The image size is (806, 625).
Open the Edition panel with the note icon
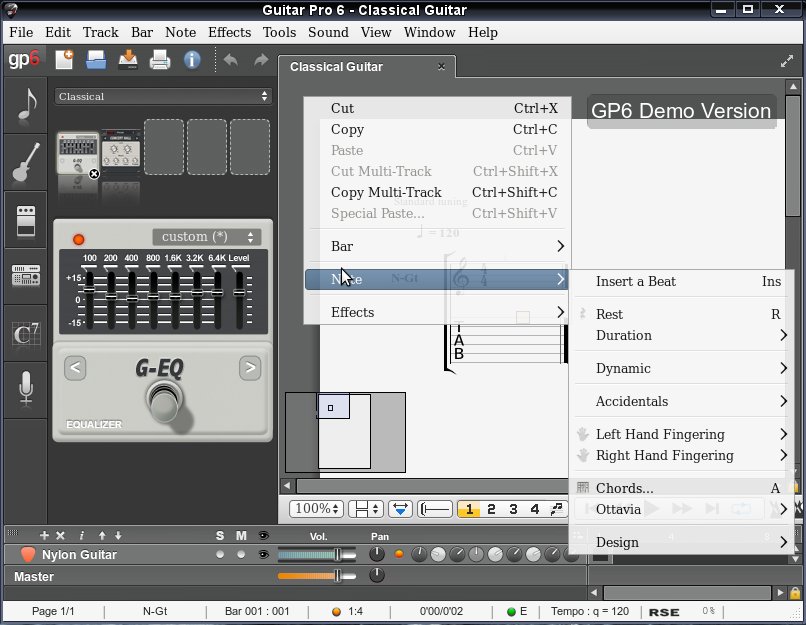tap(26, 105)
